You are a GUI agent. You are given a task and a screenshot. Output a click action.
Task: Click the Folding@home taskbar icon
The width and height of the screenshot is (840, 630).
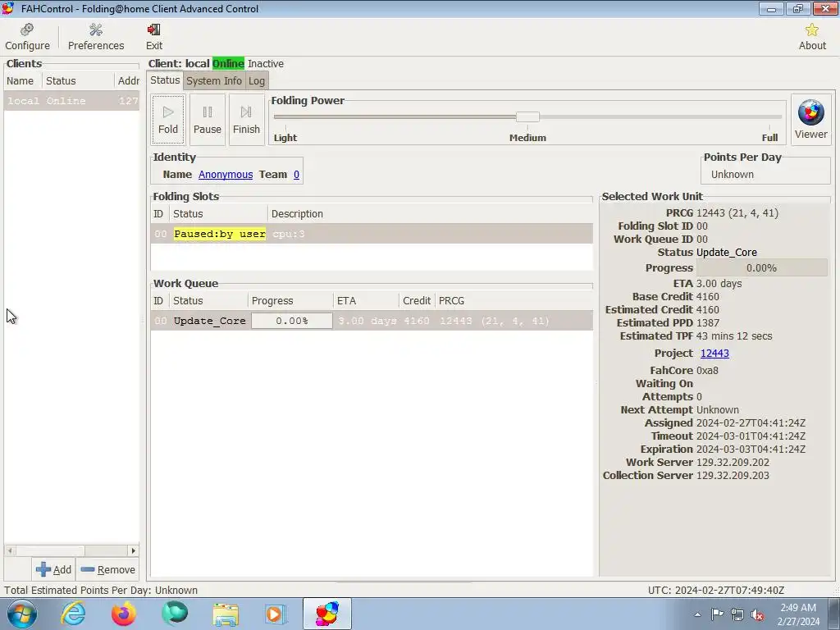pyautogui.click(x=327, y=614)
